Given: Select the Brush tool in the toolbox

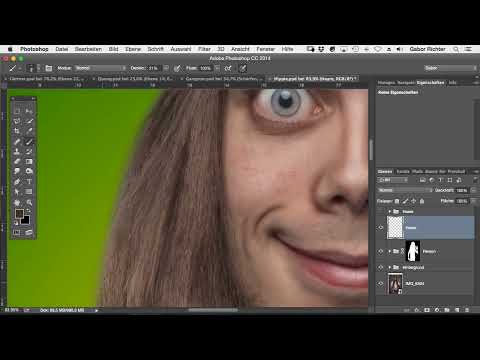Looking at the screenshot, I should coord(29,142).
